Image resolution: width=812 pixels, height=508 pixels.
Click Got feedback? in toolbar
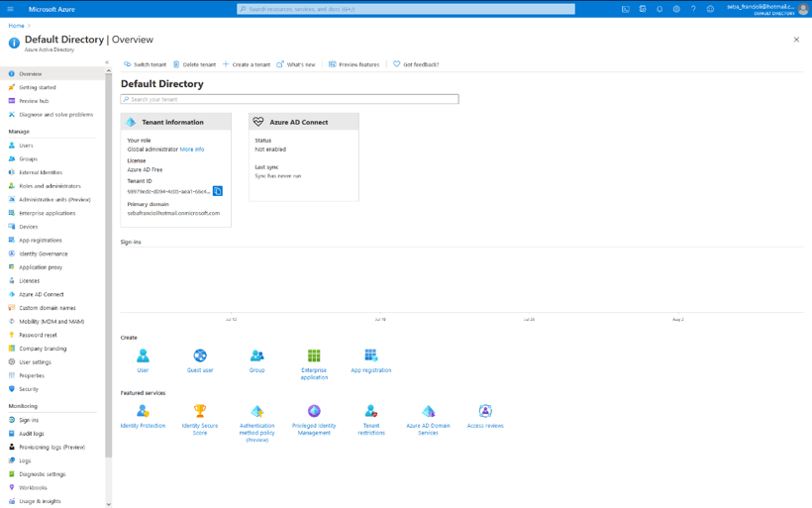coord(416,64)
